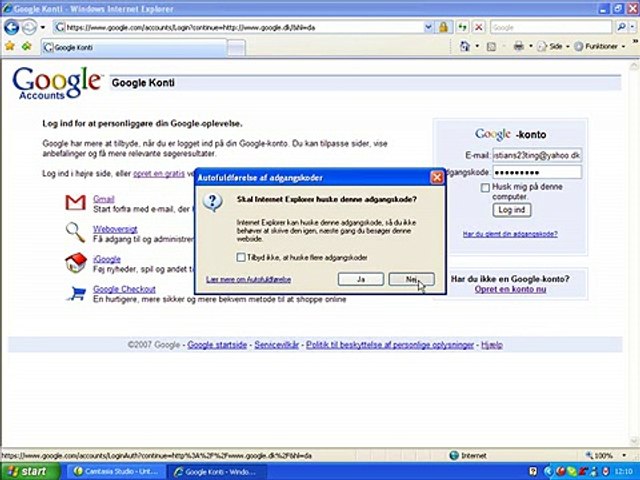Click the opret en gratis link

click(159, 173)
